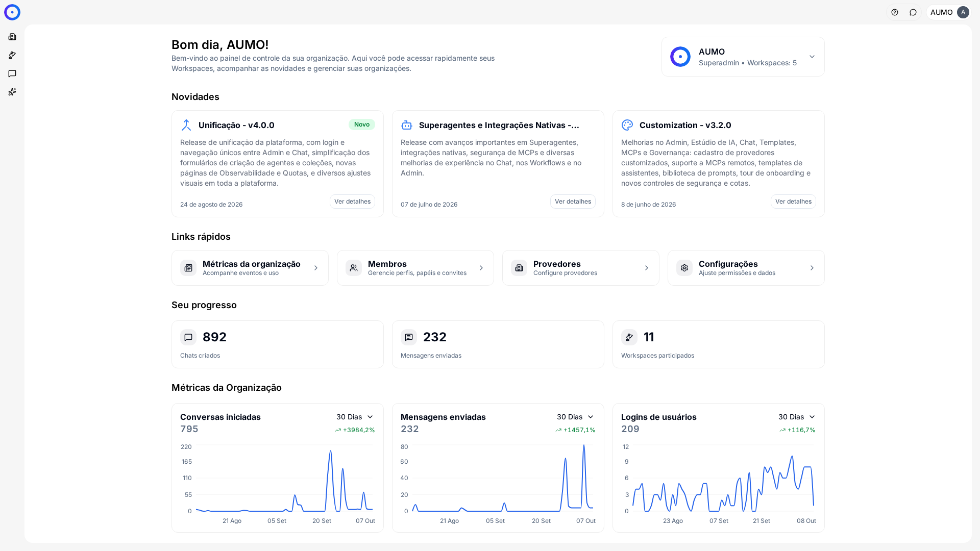The height and width of the screenshot is (551, 980).
Task: Click the app logo in top-left corner
Action: tap(12, 12)
